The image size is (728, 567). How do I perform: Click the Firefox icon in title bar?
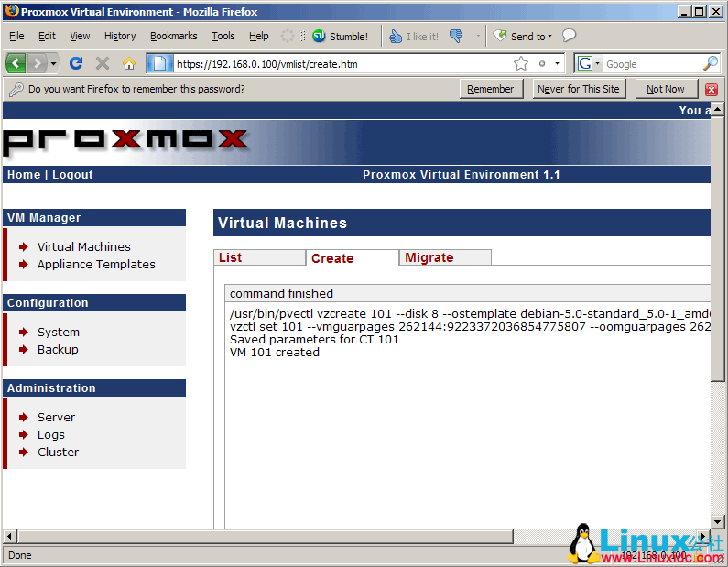(12, 11)
